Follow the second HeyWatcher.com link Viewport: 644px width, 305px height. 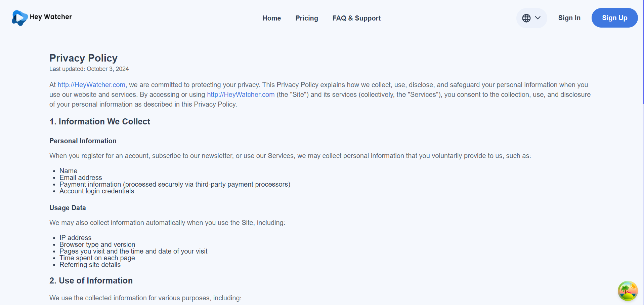pos(240,94)
